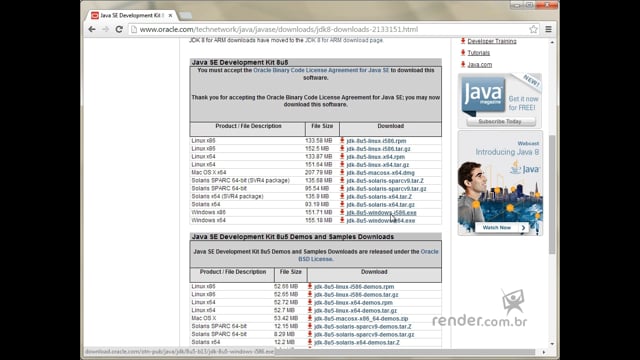640x360 pixels.
Task: Click download arrow icon beside Tutorials
Action: tap(463, 52)
